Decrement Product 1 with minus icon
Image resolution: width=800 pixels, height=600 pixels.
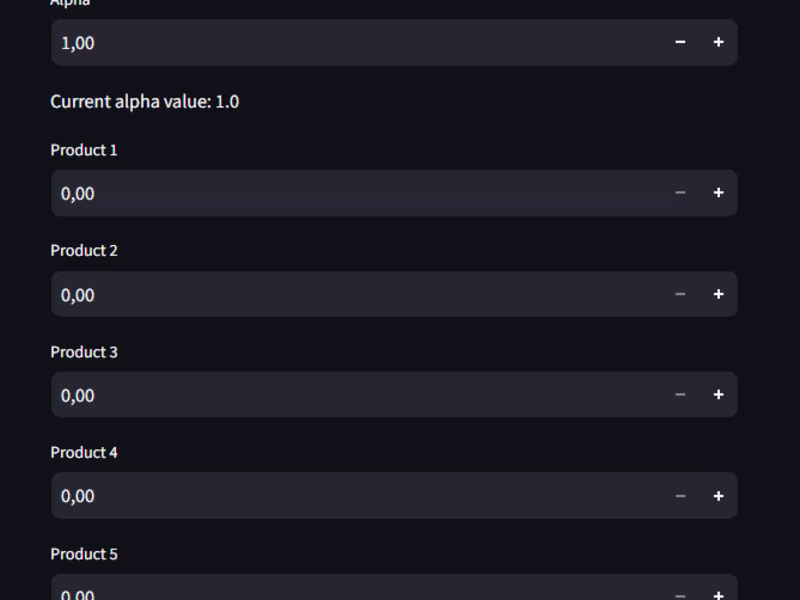click(680, 193)
